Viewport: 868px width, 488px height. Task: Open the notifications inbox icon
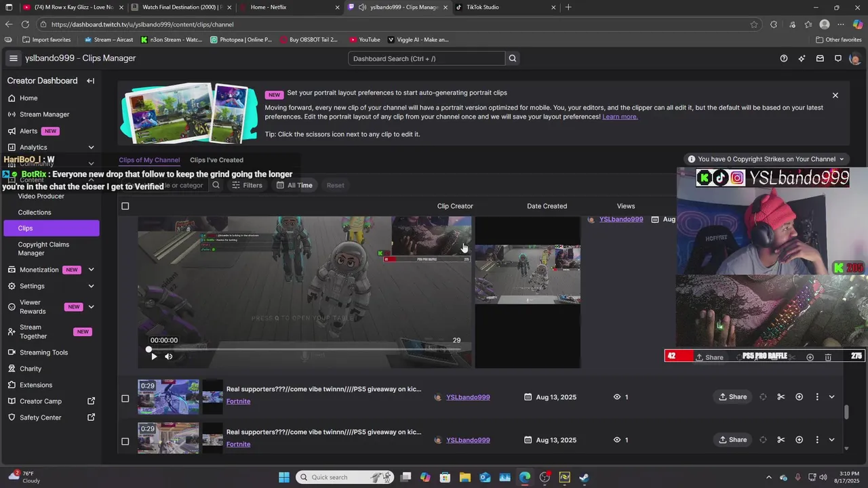820,58
